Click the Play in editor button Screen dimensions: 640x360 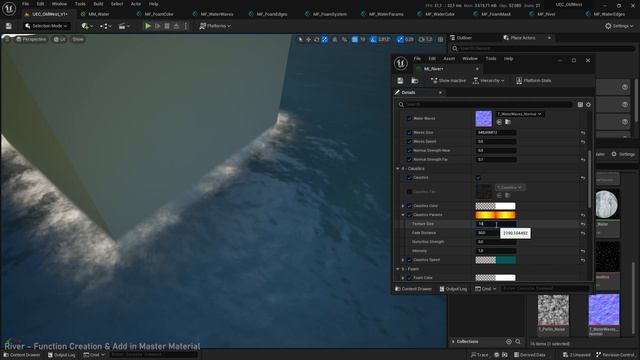coord(148,26)
